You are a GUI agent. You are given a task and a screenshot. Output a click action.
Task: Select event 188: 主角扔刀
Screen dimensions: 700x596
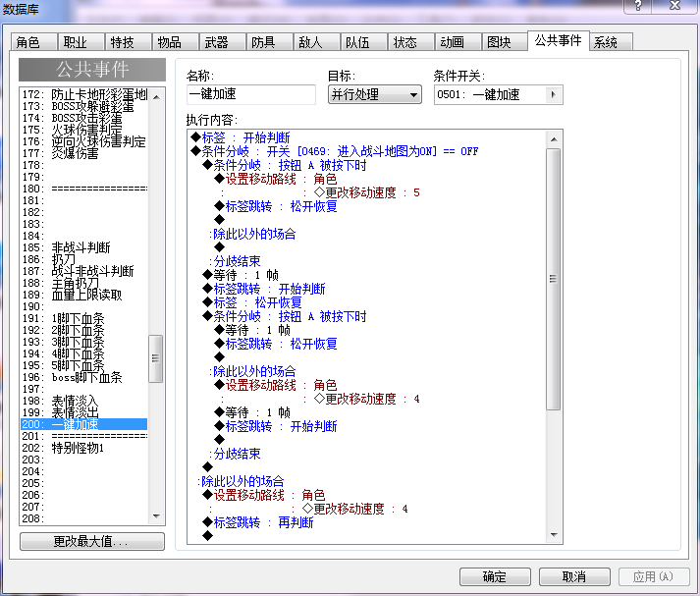84,283
